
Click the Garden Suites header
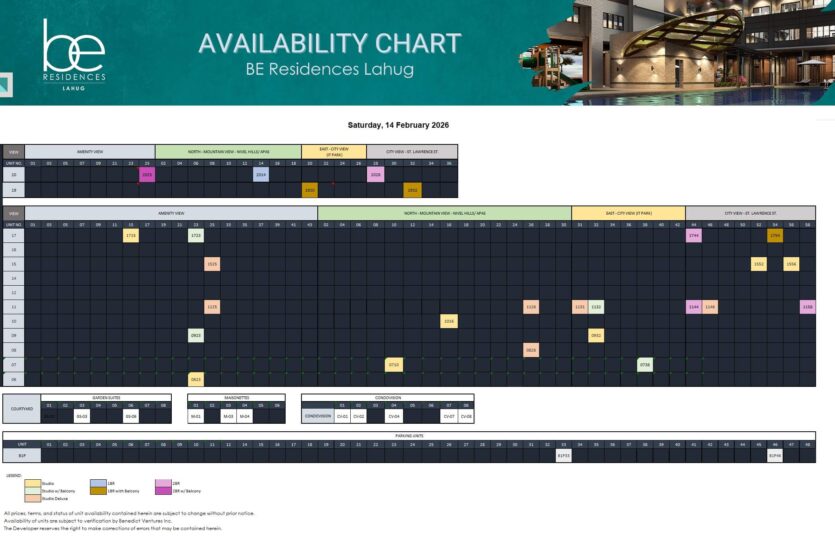click(107, 398)
